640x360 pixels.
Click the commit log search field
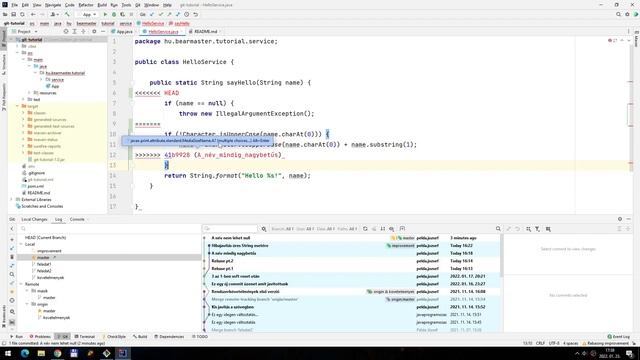coord(231,229)
